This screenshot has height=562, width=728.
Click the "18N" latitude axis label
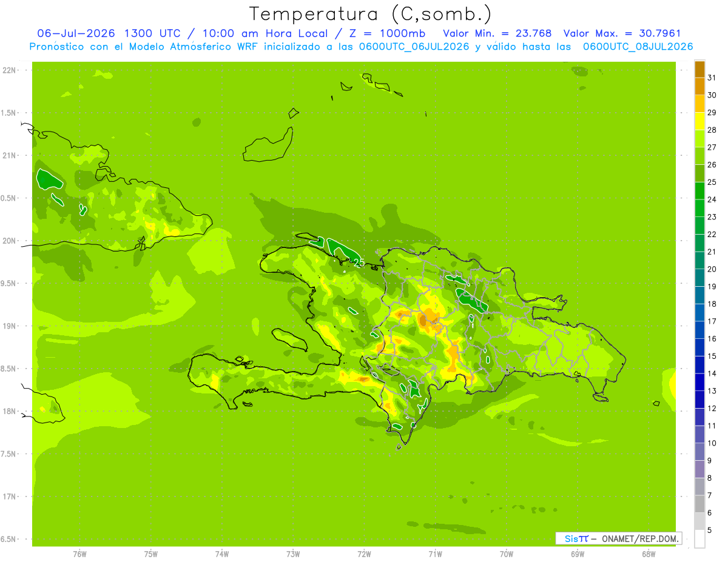coord(8,412)
